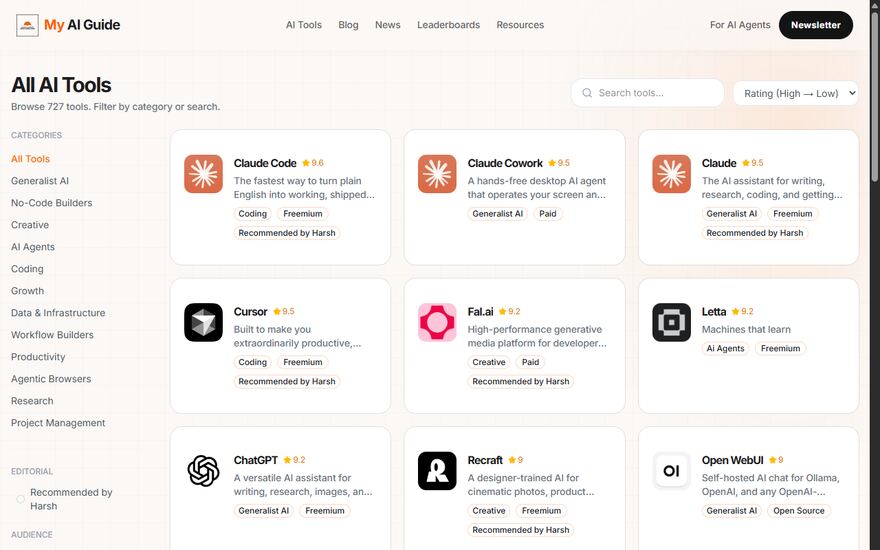Click the Ai Agents tag on Letta card

[x=725, y=349]
